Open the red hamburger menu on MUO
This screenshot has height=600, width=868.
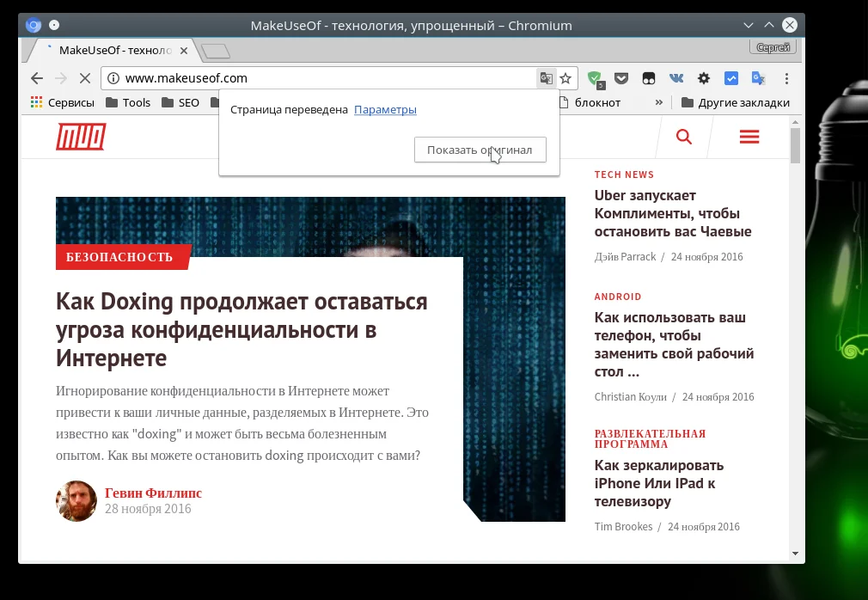tap(749, 137)
